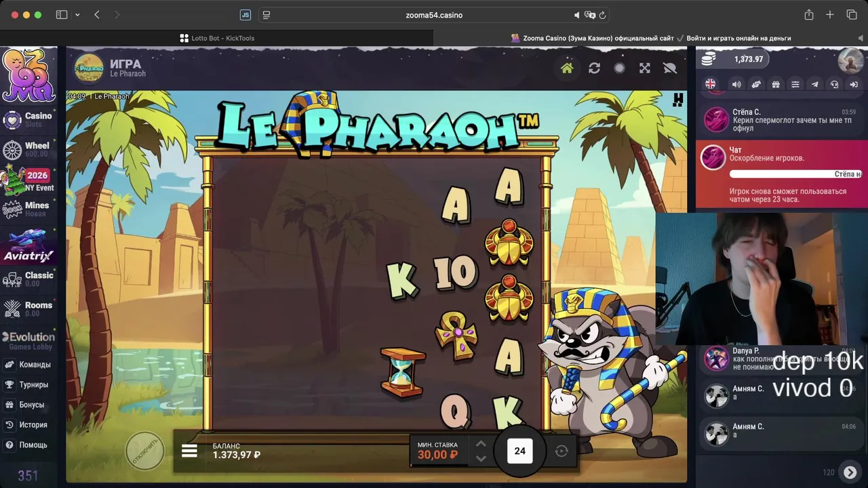Click the round Отключить button
Viewport: 868px width, 488px height.
(x=144, y=451)
